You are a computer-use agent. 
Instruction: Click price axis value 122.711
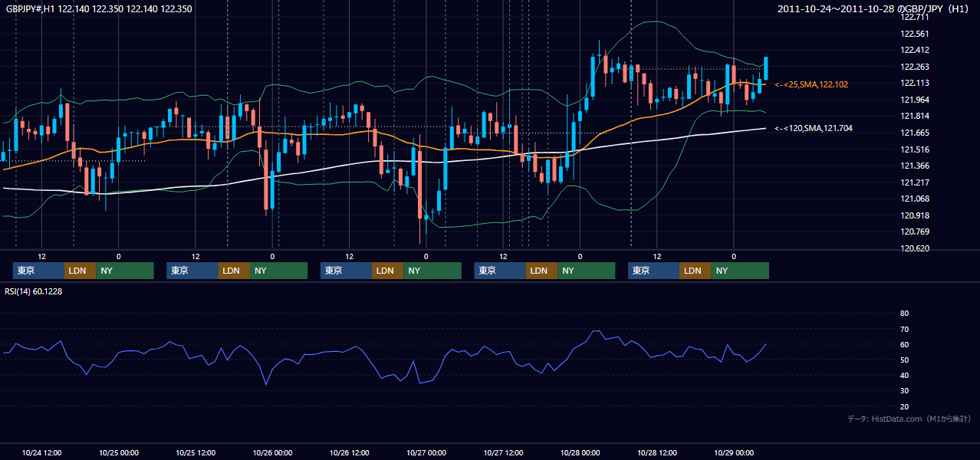point(916,17)
